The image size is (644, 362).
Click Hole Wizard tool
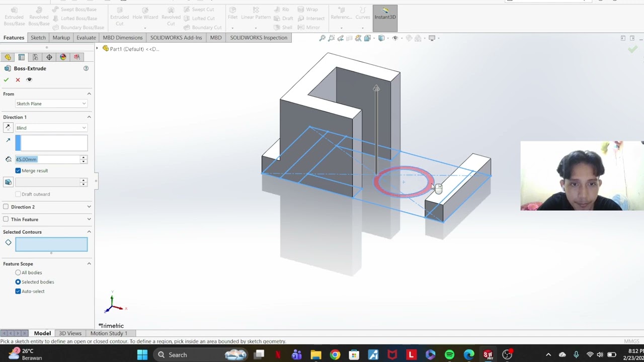[145, 14]
